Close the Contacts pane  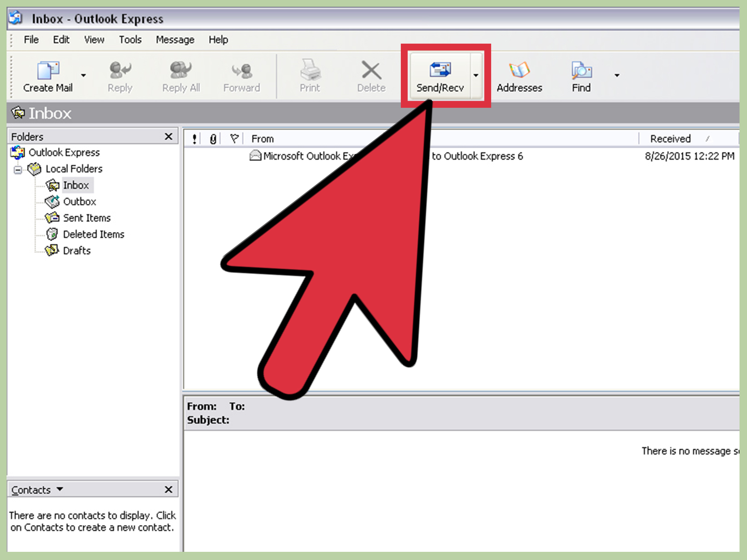click(168, 490)
